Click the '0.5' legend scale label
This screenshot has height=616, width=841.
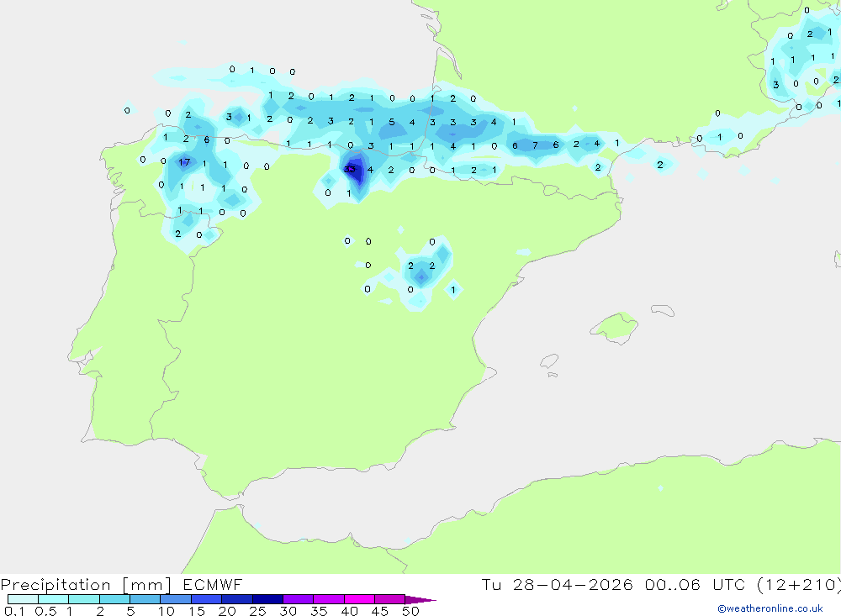click(45, 611)
